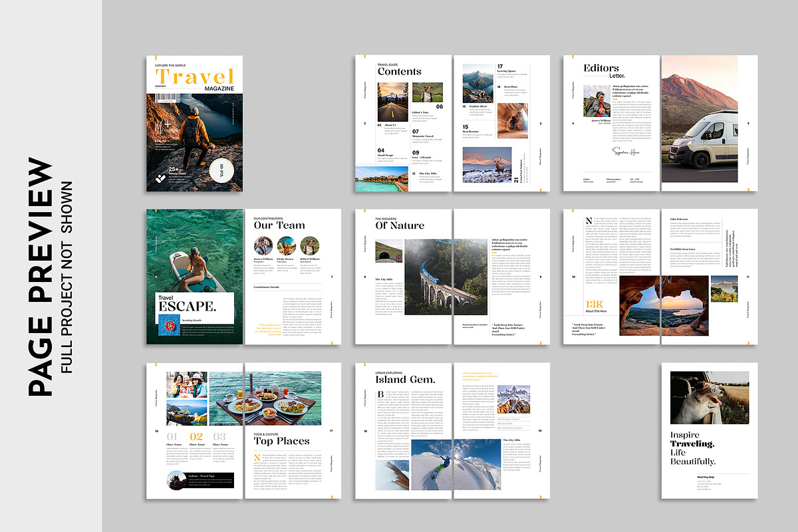Select the editor portrait photo
This screenshot has height=532, width=798.
[597, 100]
